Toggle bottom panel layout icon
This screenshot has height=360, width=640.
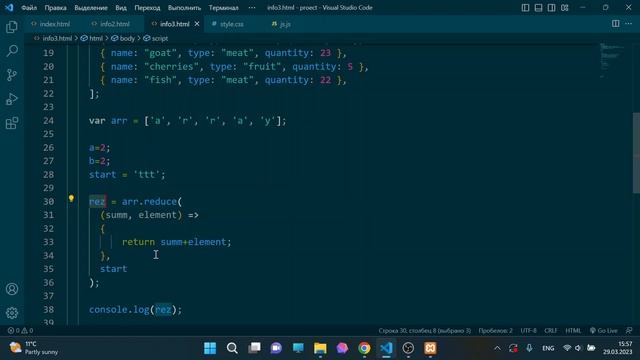[x=538, y=8]
